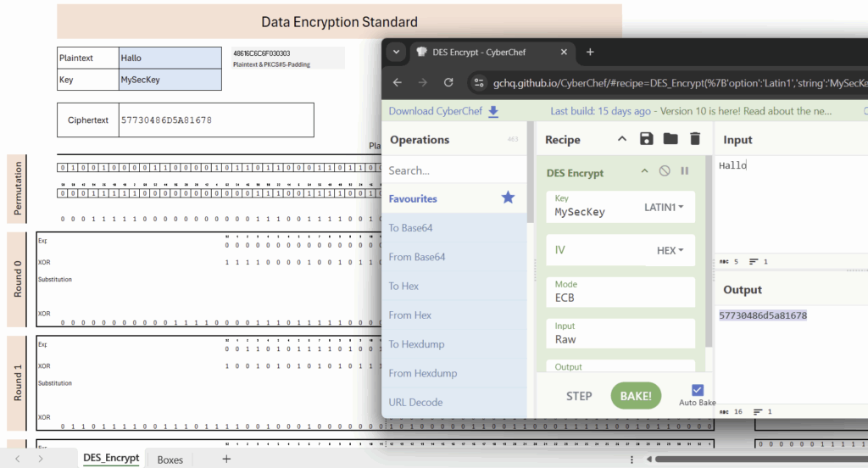Click the output text 57730486d5a81678

(763, 315)
